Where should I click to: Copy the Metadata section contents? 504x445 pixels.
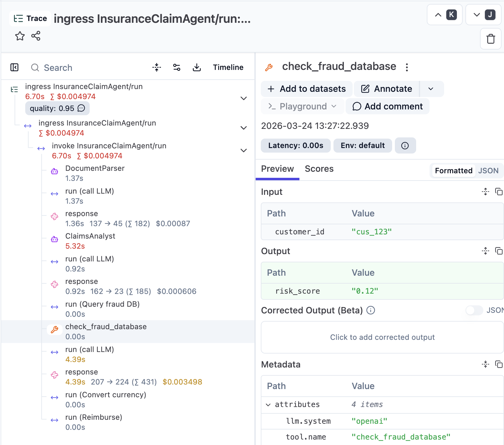(499, 364)
